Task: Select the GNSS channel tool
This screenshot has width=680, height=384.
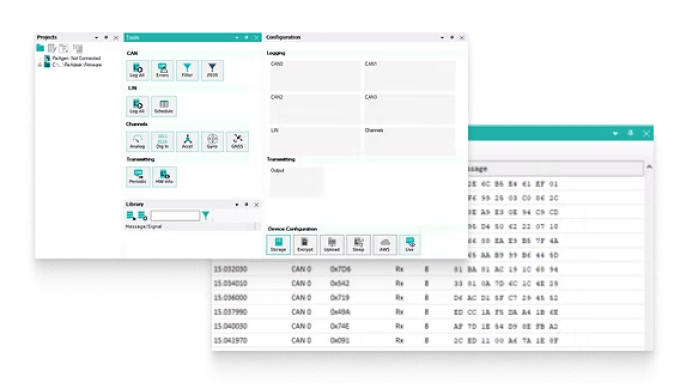Action: (x=237, y=141)
